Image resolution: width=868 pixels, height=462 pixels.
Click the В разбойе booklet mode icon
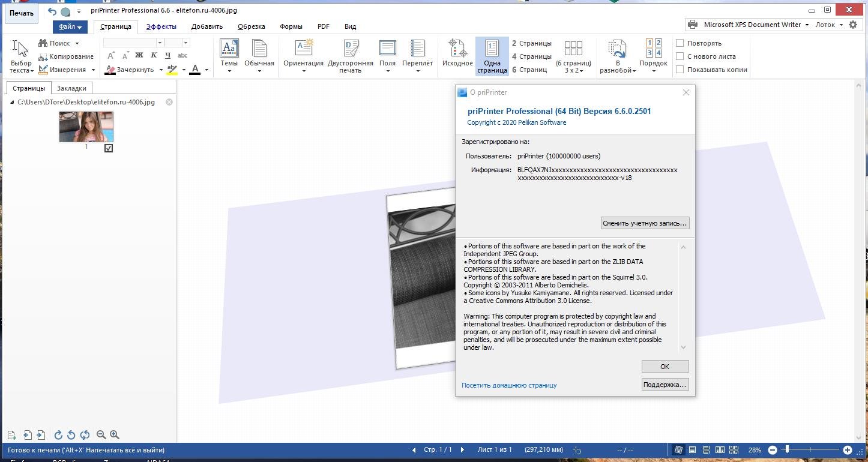(617, 56)
